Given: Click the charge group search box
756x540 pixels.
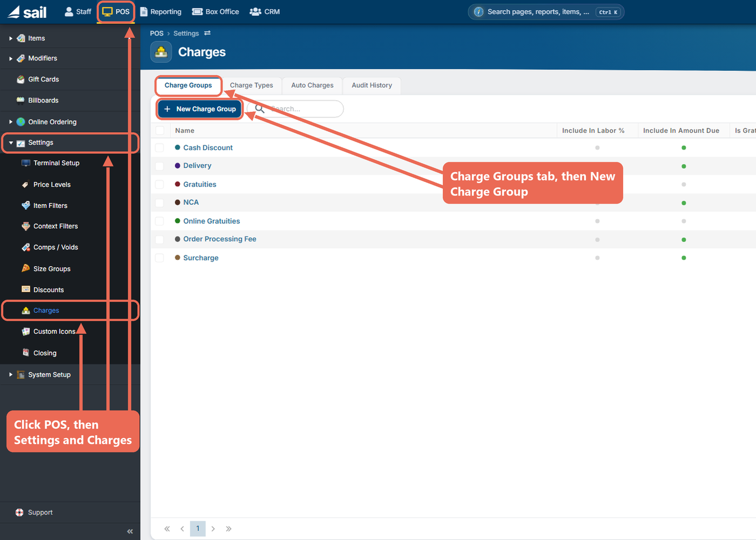Looking at the screenshot, I should pyautogui.click(x=295, y=109).
